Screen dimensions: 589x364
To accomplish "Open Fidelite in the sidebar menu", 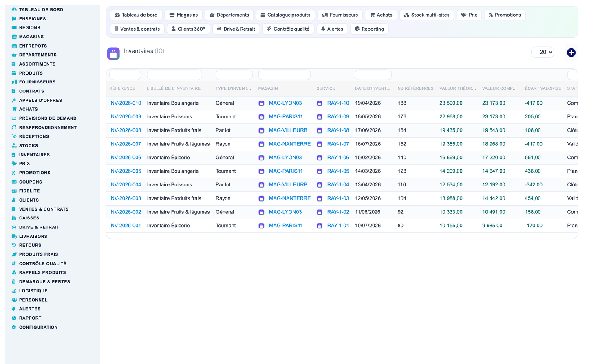I will click(x=29, y=191).
